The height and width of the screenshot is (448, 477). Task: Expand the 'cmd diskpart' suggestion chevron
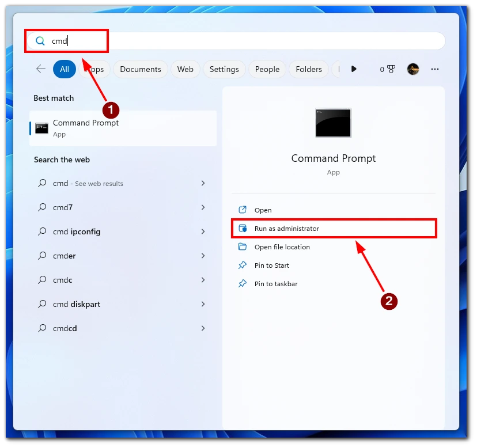click(203, 304)
